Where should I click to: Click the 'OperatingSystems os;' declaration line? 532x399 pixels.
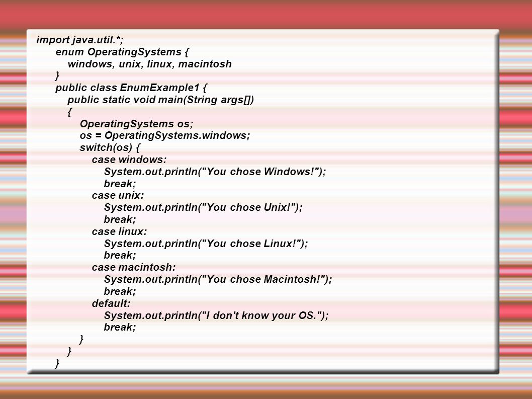[x=136, y=124]
